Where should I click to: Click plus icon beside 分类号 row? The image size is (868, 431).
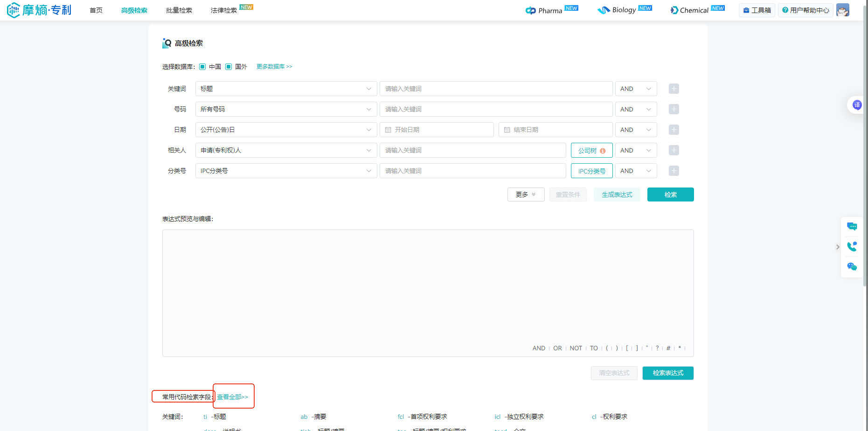click(x=674, y=171)
